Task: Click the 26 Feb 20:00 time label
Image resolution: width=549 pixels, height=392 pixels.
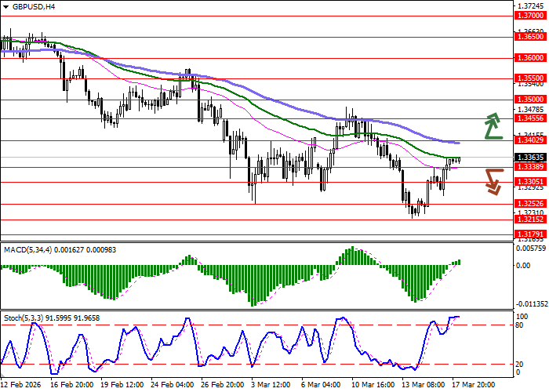Action: pyautogui.click(x=223, y=385)
